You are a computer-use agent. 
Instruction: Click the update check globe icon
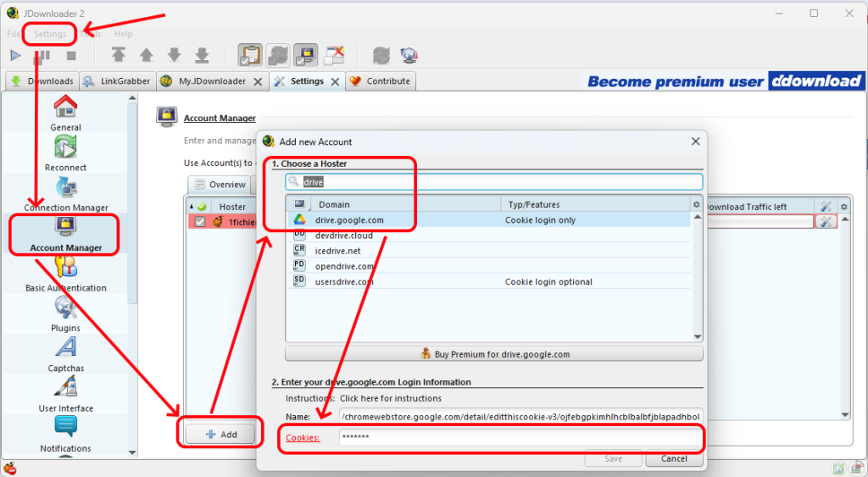click(409, 55)
